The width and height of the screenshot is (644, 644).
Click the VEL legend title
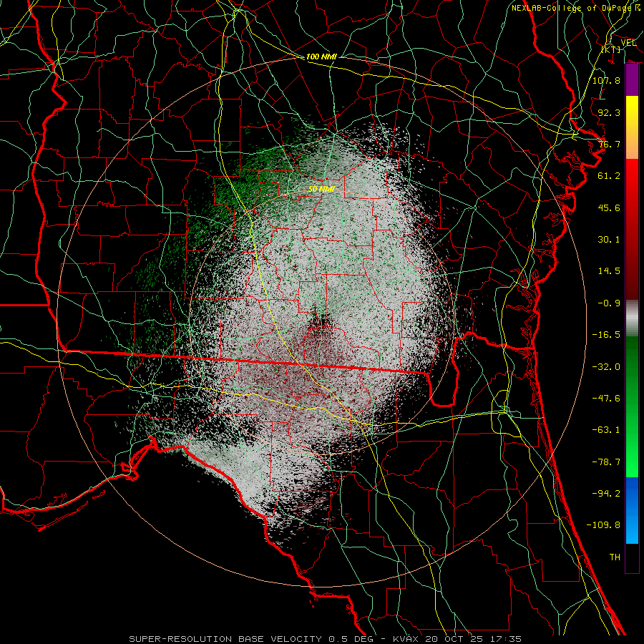(x=628, y=42)
